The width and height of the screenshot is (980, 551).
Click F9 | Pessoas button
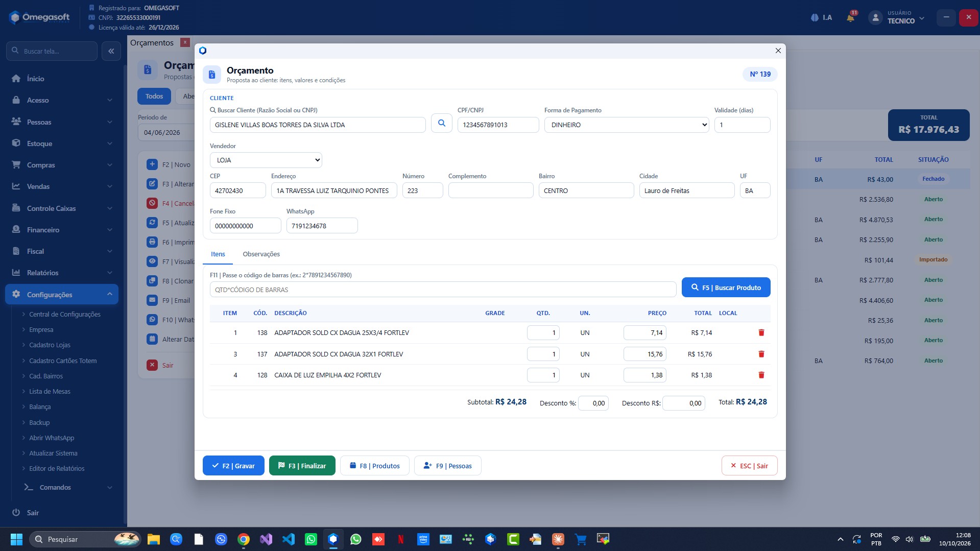(x=448, y=466)
